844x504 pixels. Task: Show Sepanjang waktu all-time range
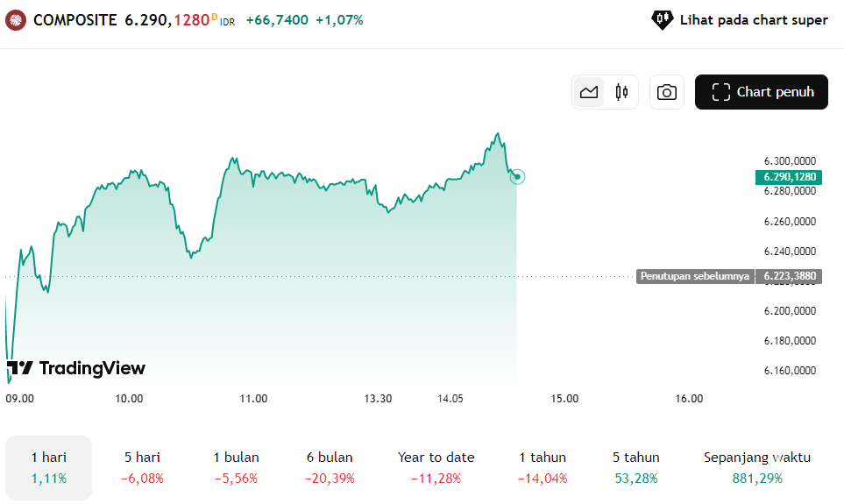tap(757, 467)
